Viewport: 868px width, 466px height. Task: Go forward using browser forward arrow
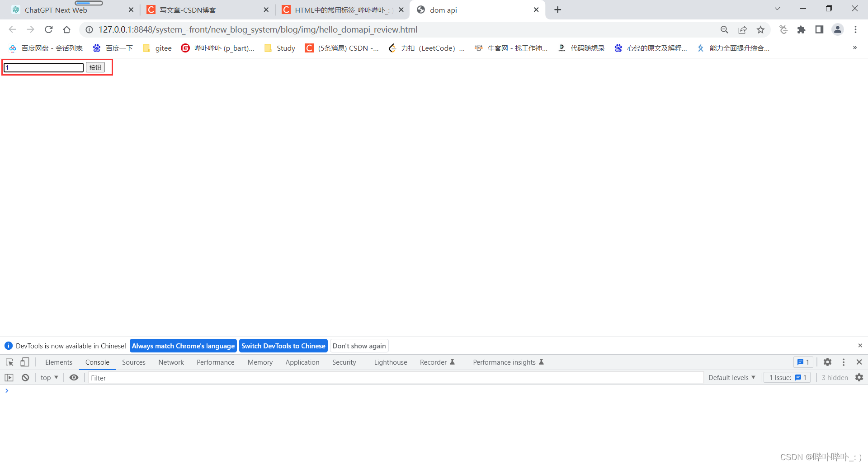[30, 29]
